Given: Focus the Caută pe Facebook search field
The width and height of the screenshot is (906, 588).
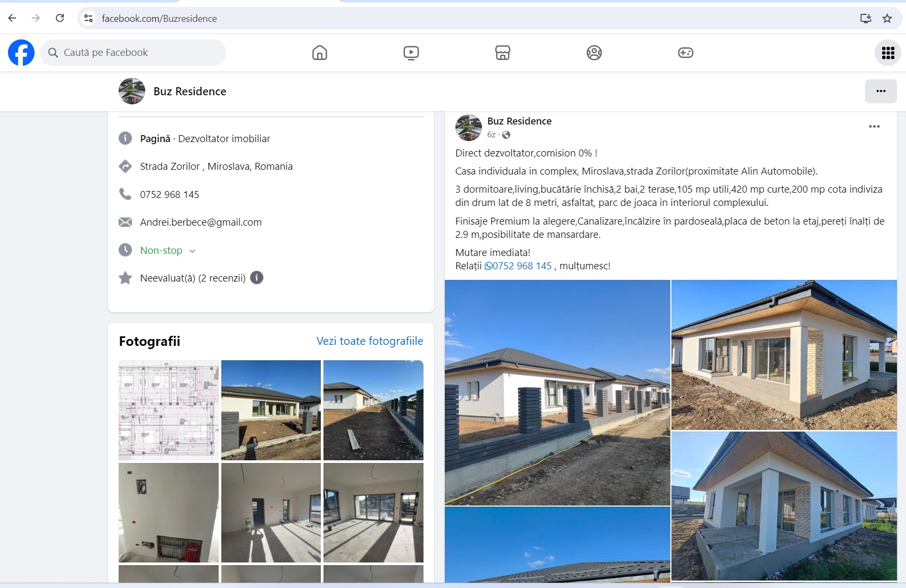Looking at the screenshot, I should 133,53.
